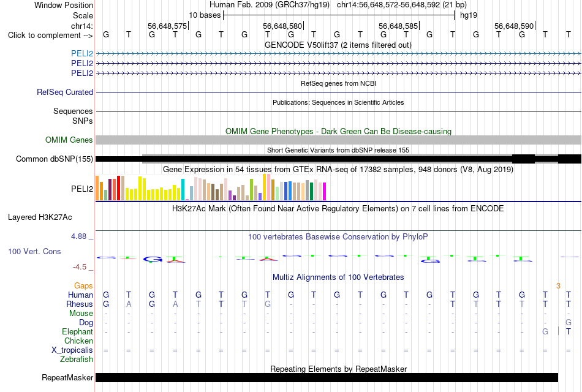Click the light blue PELI2 transcript label
582x392 pixels.
(82, 54)
